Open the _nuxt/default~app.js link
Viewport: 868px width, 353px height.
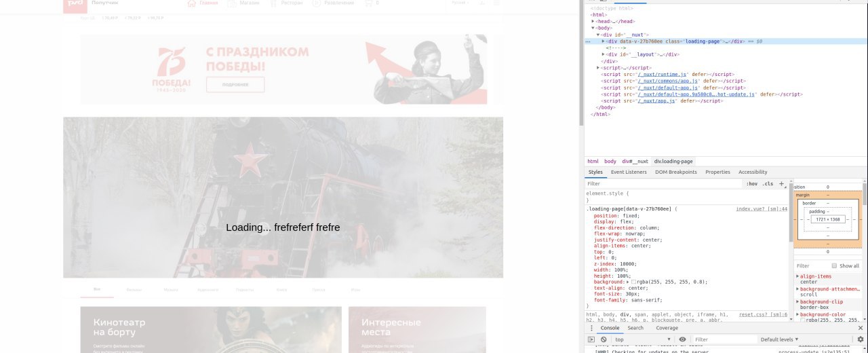[x=668, y=88]
